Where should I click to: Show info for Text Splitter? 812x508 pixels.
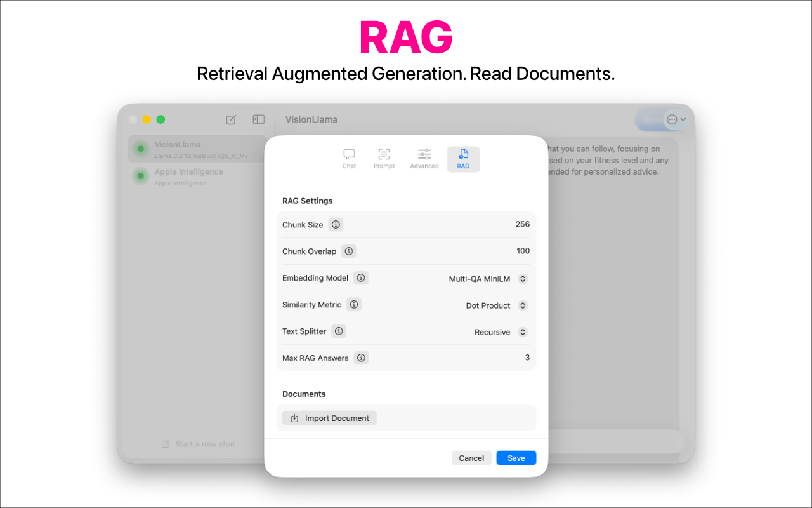point(339,331)
